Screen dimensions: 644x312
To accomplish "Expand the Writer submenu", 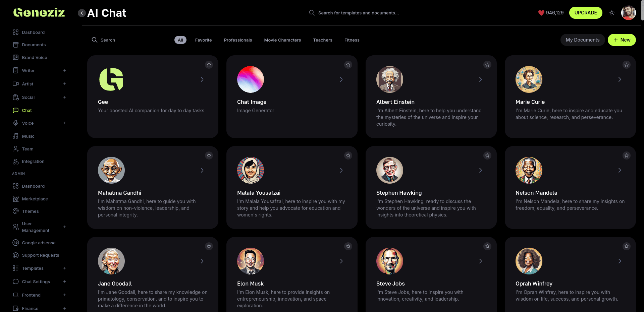I will tap(65, 70).
